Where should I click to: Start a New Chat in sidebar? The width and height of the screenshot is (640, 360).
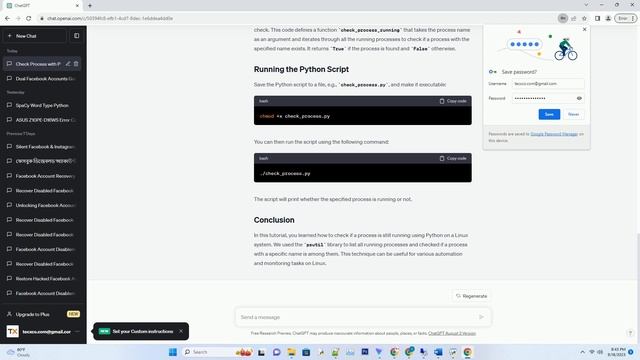tap(35, 36)
